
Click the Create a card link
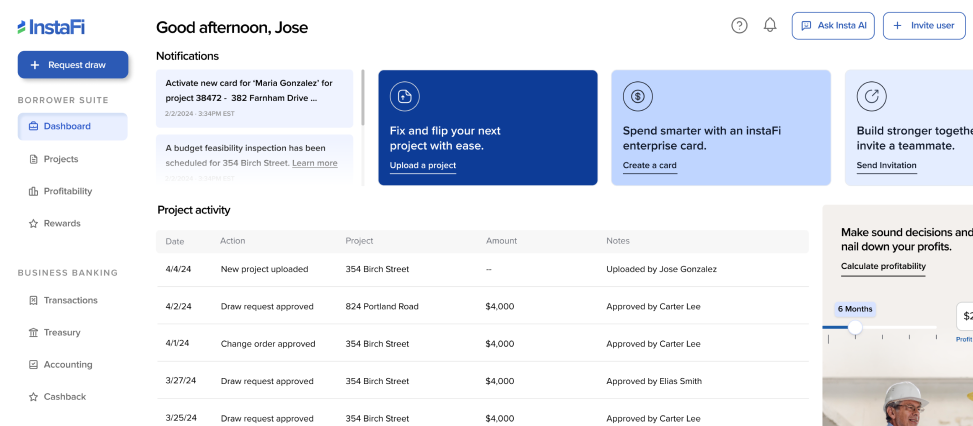pos(650,166)
